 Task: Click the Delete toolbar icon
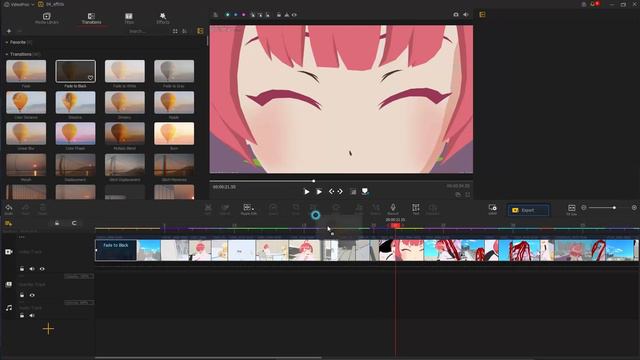coord(42,209)
